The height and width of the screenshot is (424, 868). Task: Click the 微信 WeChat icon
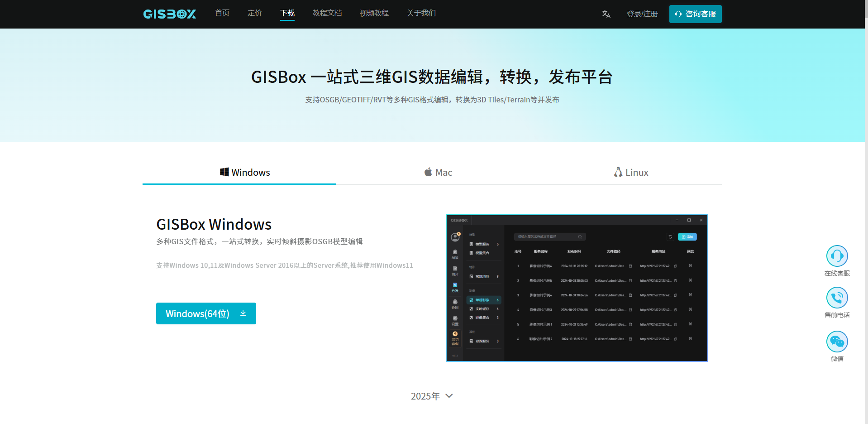click(x=837, y=342)
